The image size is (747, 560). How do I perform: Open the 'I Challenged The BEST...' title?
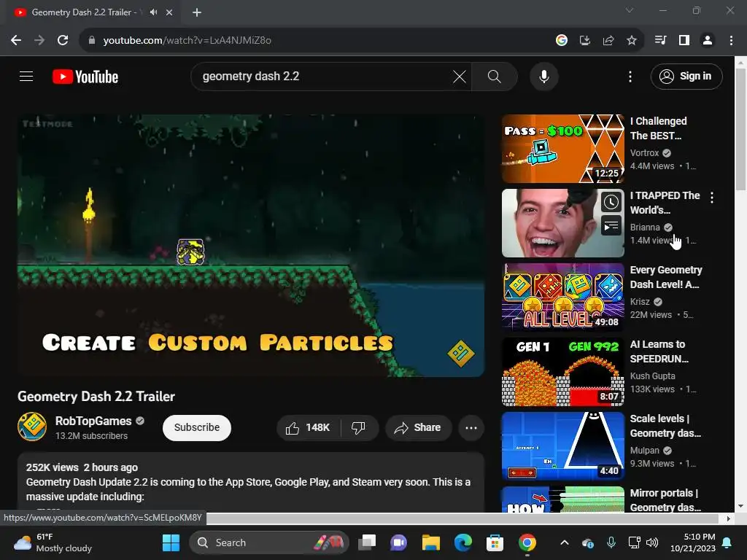tap(659, 128)
